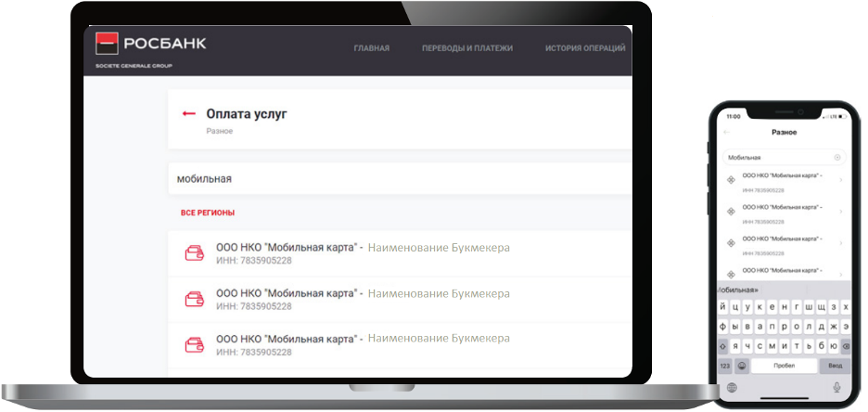Tap the back arrow on the phone's Разное screen
Viewport: 868px width, 412px height.
tap(727, 133)
